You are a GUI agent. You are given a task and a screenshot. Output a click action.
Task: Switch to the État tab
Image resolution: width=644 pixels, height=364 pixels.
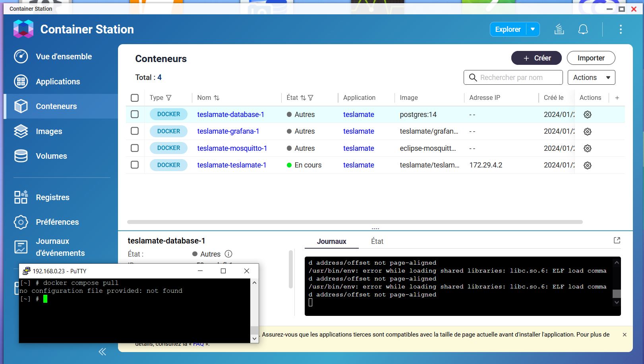tap(377, 241)
